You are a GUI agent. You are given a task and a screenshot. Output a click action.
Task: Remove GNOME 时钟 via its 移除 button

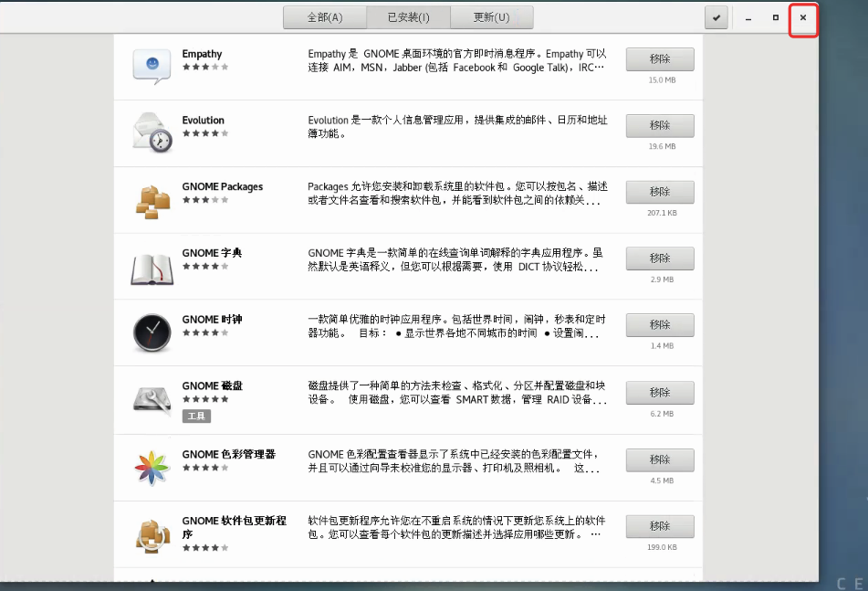click(659, 324)
